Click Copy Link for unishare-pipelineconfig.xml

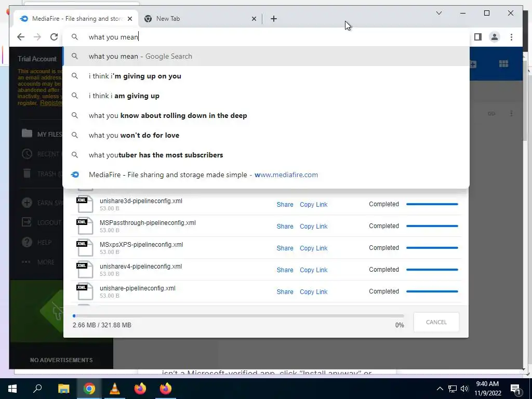click(x=313, y=292)
